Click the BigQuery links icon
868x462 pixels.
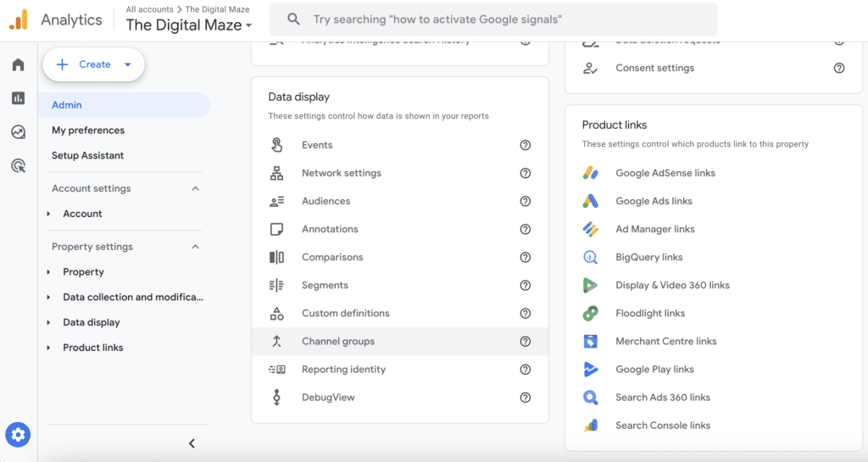[591, 258]
